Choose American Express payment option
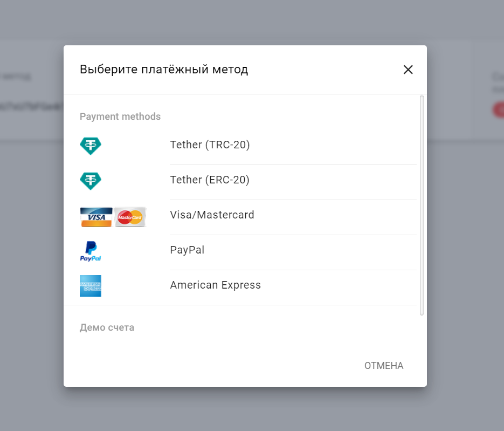504x431 pixels. tap(215, 285)
